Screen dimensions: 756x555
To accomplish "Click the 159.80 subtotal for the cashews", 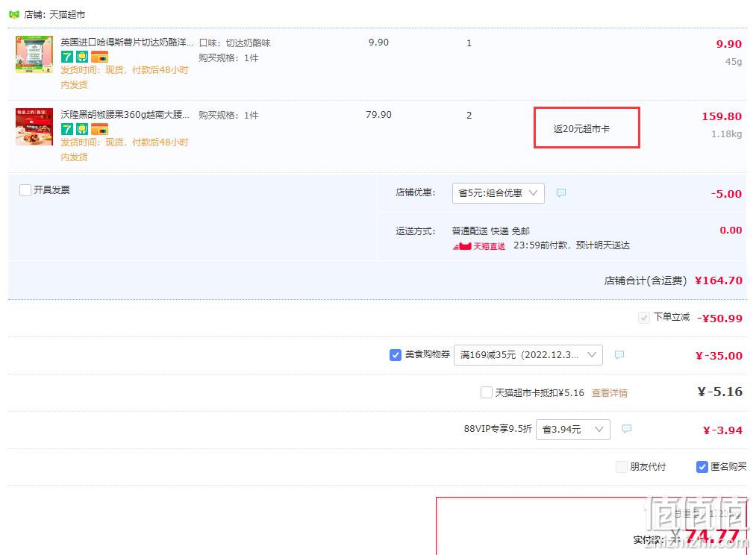I will click(x=722, y=116).
